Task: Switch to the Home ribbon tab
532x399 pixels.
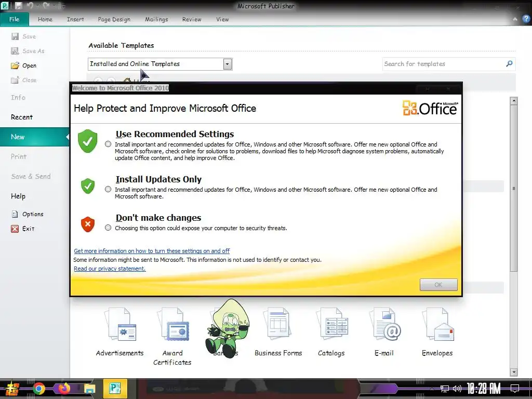Action: pos(45,19)
